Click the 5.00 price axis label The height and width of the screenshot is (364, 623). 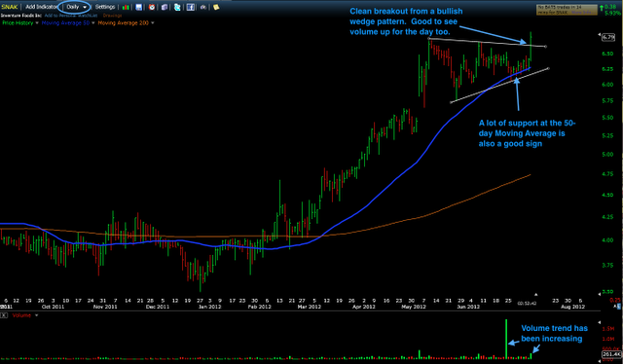[607, 154]
